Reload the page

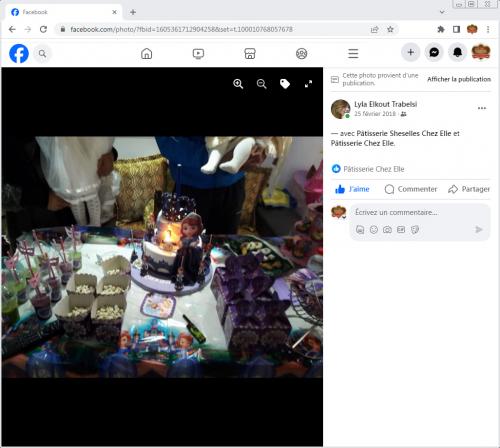pos(43,29)
